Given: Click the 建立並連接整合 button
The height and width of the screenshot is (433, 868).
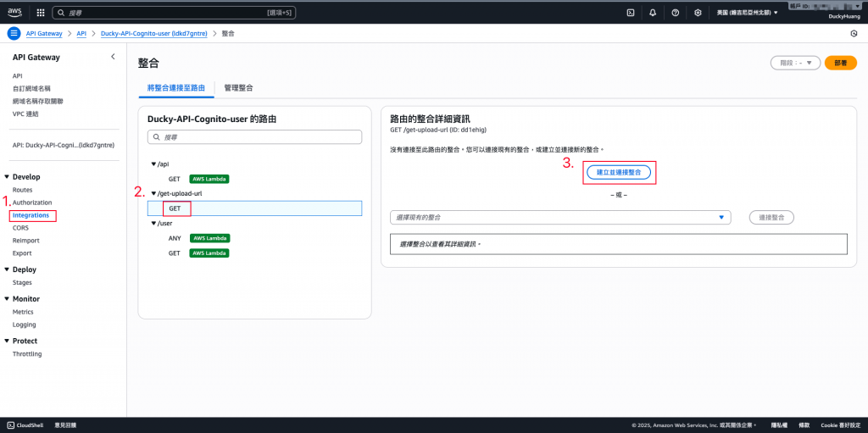Looking at the screenshot, I should point(618,173).
